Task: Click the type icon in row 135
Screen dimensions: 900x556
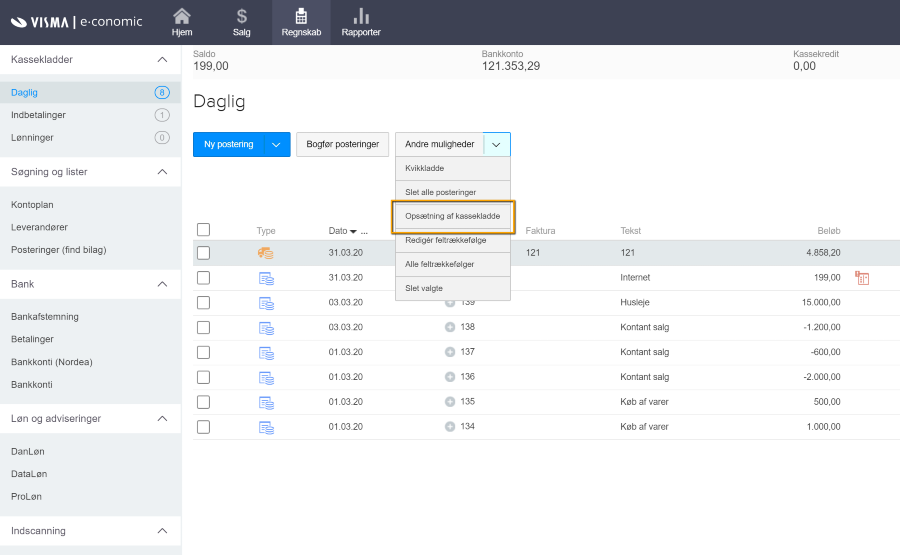Action: (266, 403)
